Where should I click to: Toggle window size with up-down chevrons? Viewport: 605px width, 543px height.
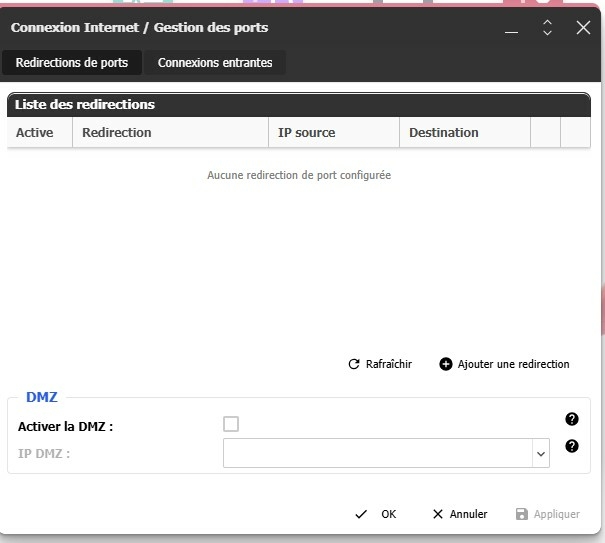(547, 28)
